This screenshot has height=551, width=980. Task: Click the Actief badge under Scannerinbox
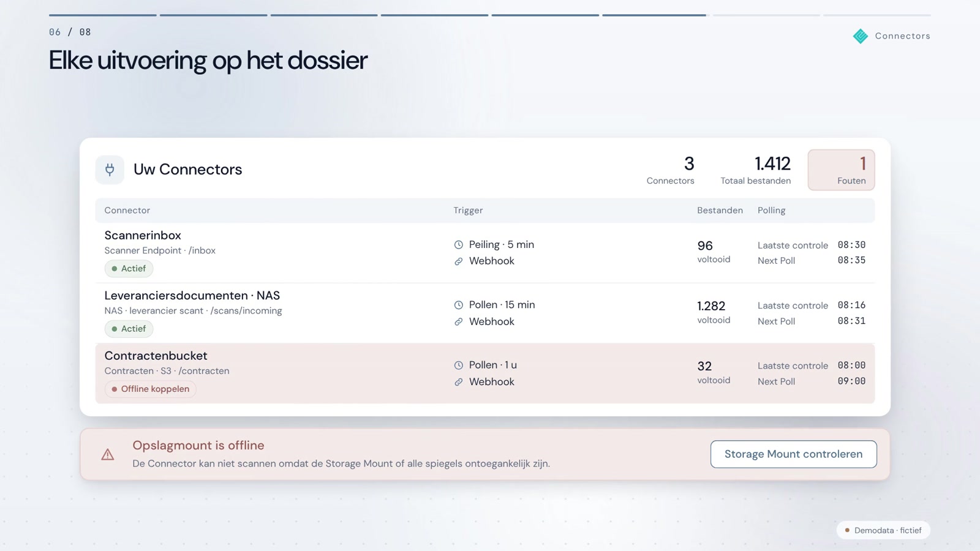129,269
